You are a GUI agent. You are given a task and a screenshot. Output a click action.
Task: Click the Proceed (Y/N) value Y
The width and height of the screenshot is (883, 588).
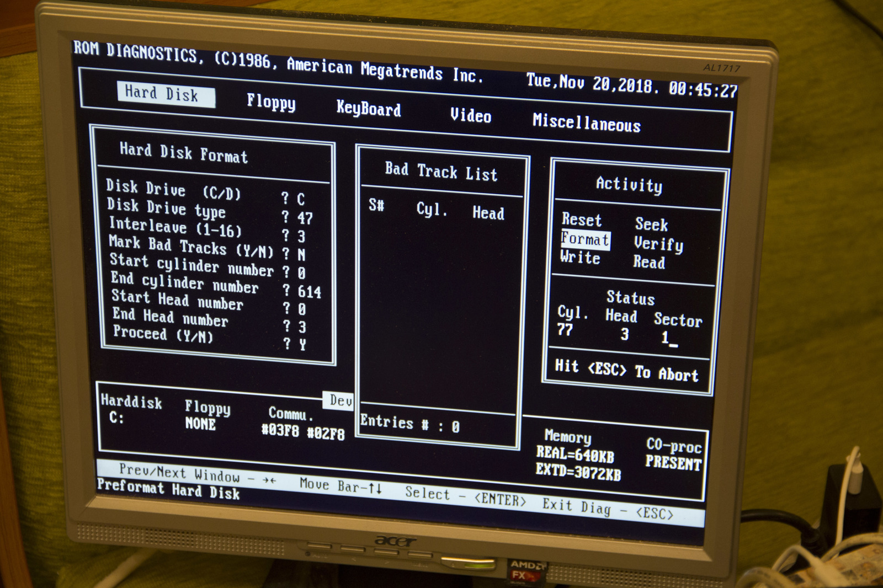(302, 344)
